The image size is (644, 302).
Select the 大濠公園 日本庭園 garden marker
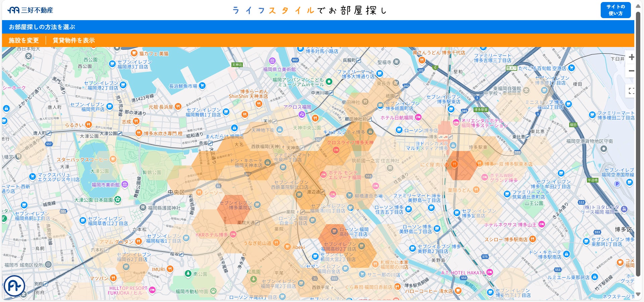pos(117,200)
